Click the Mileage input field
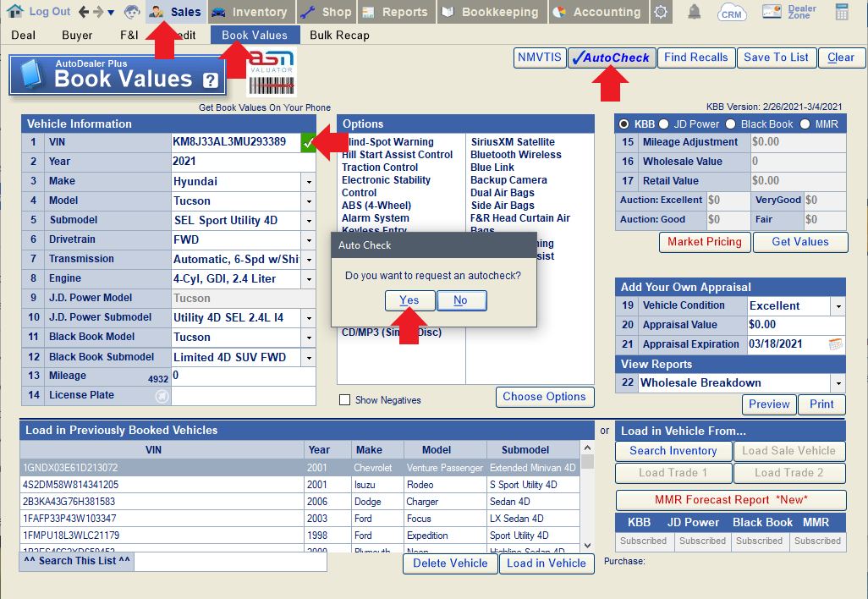This screenshot has width=868, height=599. [x=243, y=376]
